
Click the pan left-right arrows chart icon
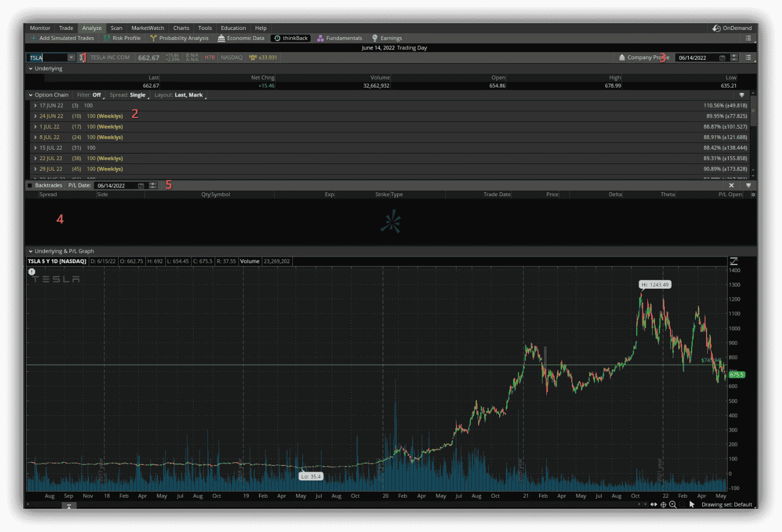[x=653, y=504]
